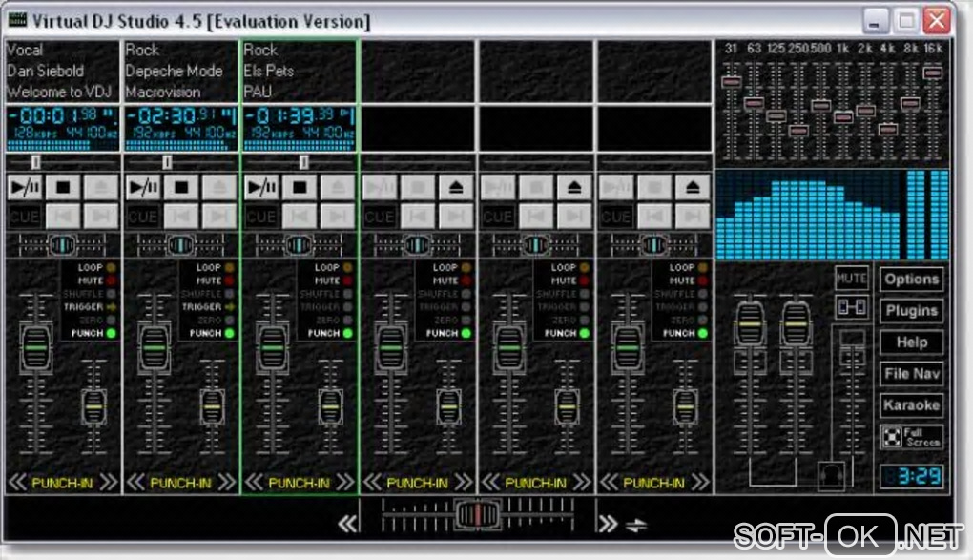Toggle PUNCH on the Els Pets deck
This screenshot has height=560, width=973.
347,333
